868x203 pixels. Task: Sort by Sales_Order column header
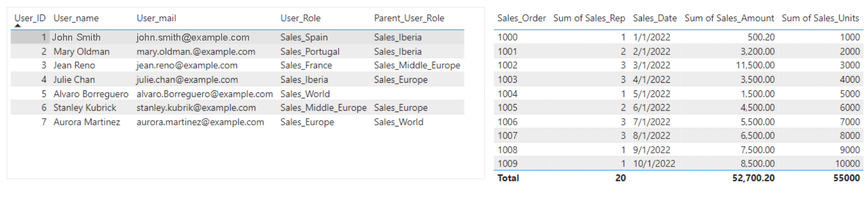tap(521, 18)
